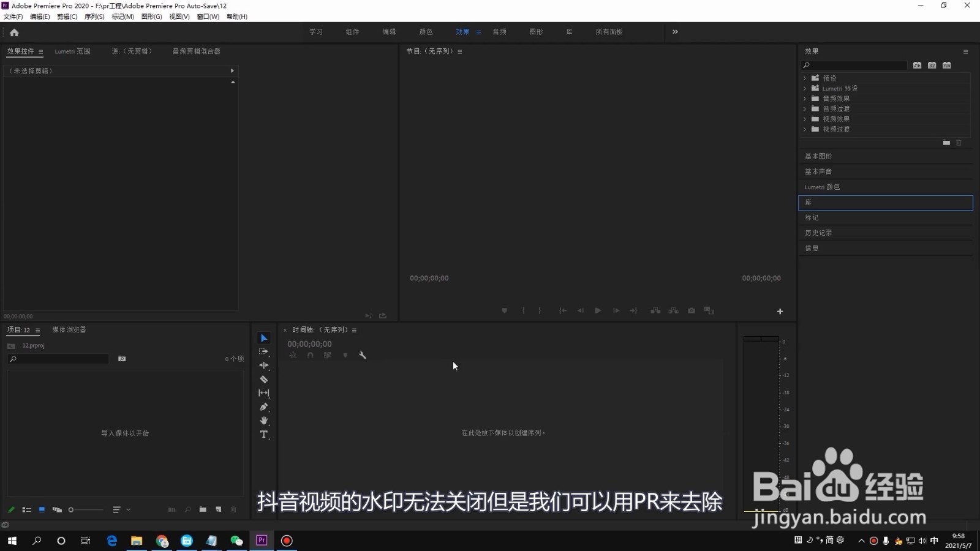Open the 标记 panel
The height and width of the screenshot is (551, 980).
point(886,217)
